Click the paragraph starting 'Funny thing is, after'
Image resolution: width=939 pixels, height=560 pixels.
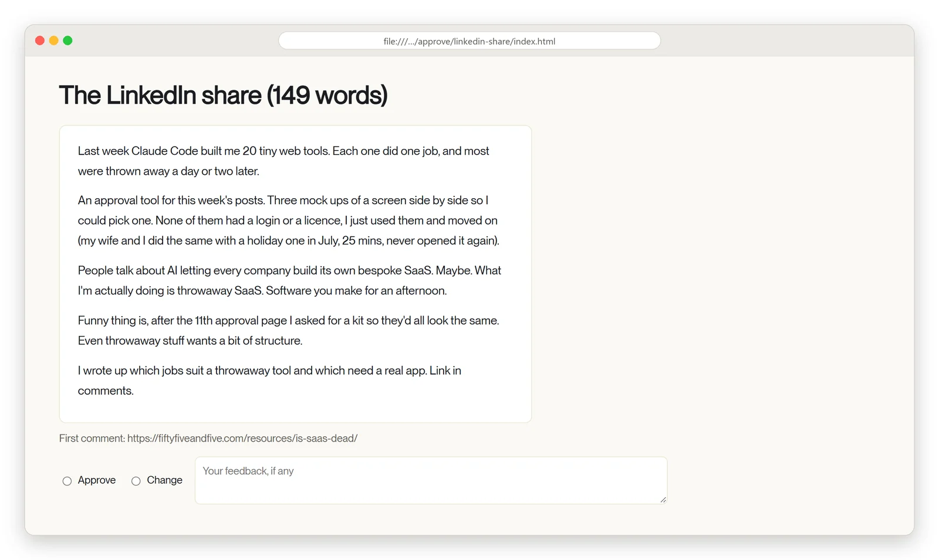[288, 330]
